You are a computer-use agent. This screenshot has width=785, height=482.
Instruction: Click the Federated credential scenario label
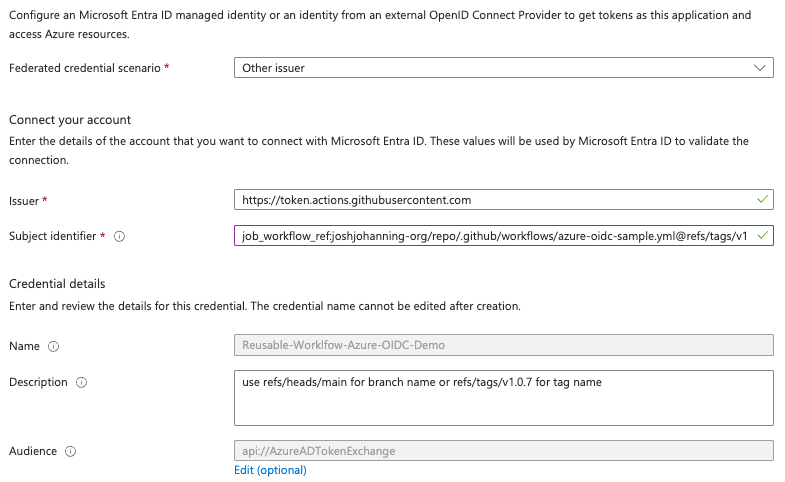[x=84, y=67]
